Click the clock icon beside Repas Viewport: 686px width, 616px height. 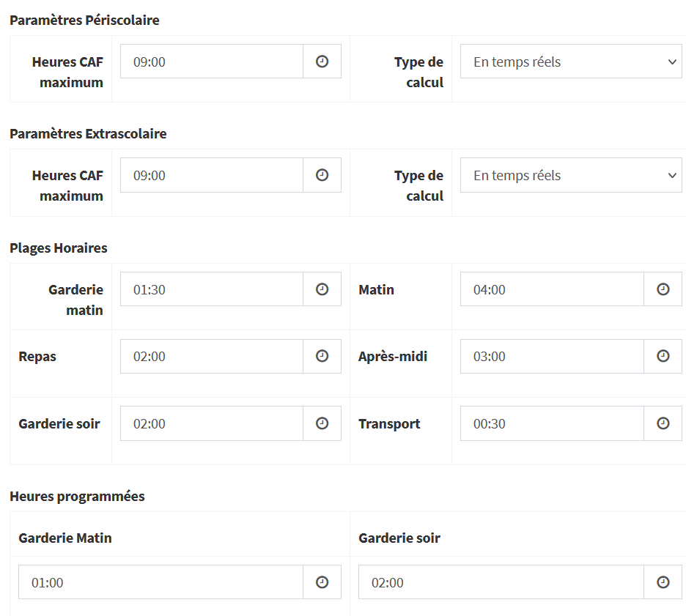pos(322,356)
